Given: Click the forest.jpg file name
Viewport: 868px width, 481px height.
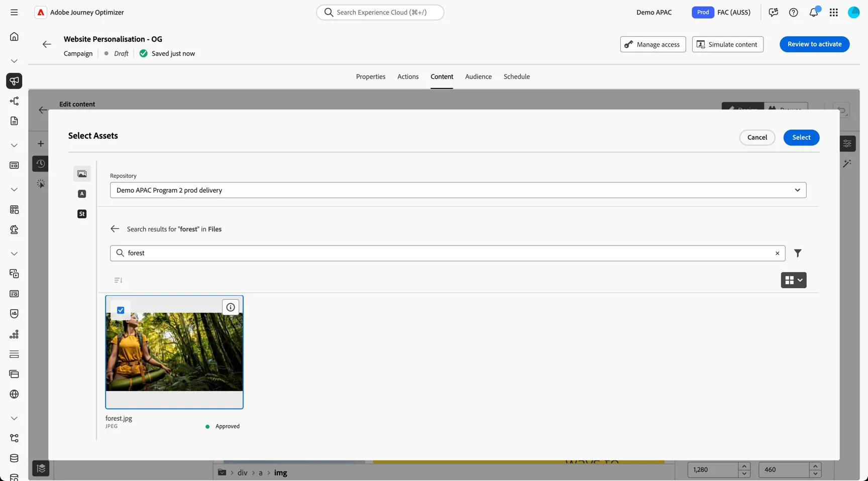Looking at the screenshot, I should pyautogui.click(x=119, y=418).
